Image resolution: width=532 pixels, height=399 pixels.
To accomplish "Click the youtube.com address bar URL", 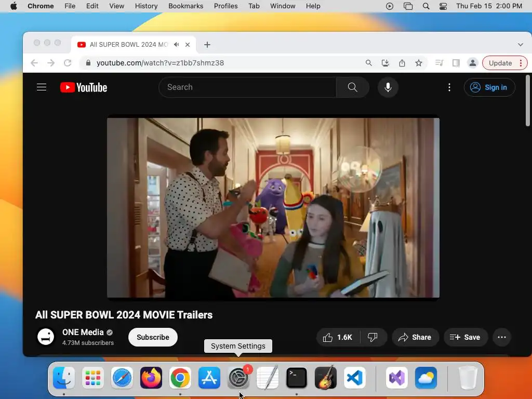I will [160, 63].
